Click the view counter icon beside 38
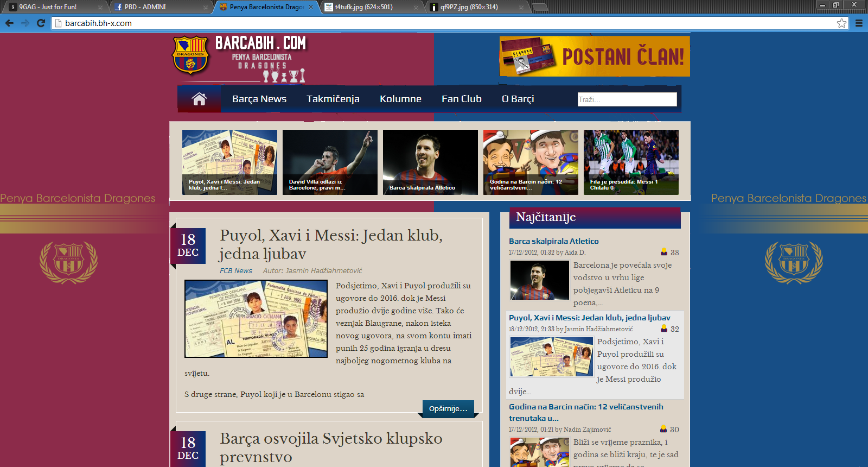This screenshot has height=467, width=868. (663, 252)
